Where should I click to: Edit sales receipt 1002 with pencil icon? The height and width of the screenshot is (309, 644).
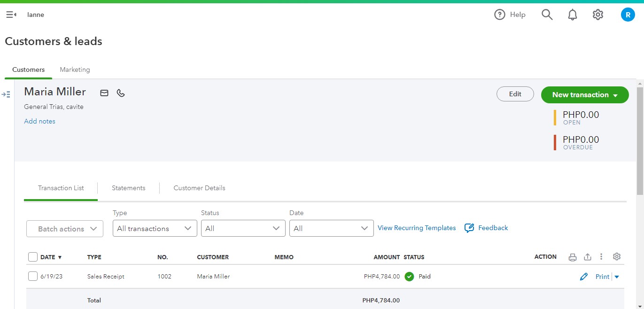584,277
